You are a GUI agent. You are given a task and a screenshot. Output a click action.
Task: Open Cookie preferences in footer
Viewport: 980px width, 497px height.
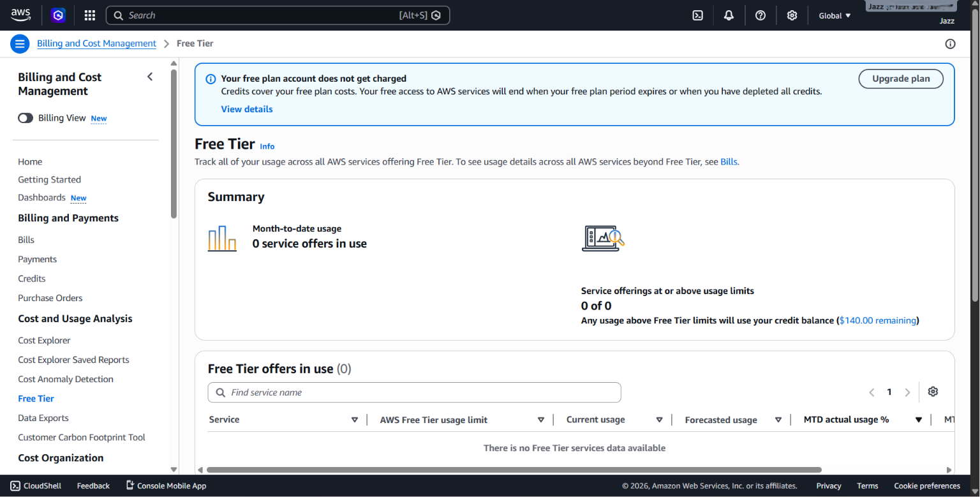(926, 486)
